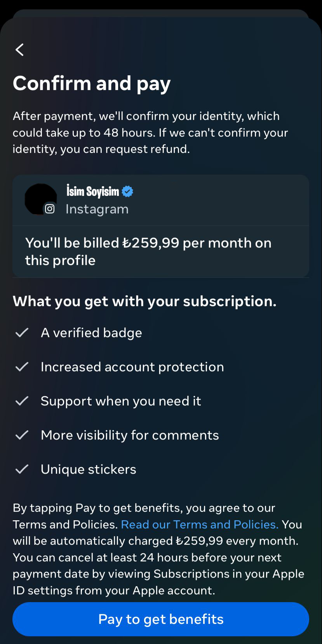Screen dimensions: 322x644
Task: Click the black profile picture avatar
Action: (40, 199)
